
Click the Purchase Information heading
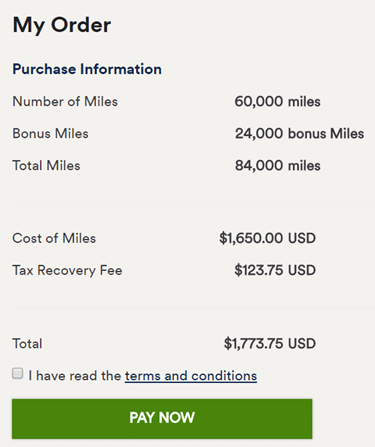(x=87, y=69)
